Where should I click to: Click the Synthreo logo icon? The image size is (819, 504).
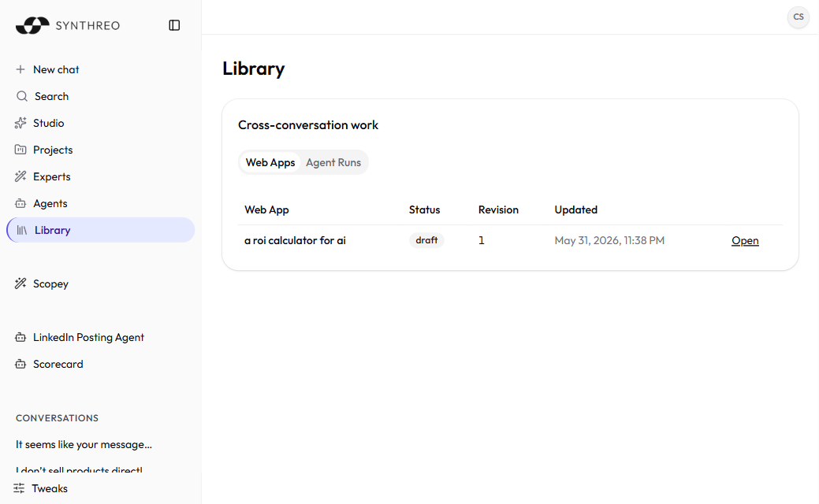click(32, 25)
